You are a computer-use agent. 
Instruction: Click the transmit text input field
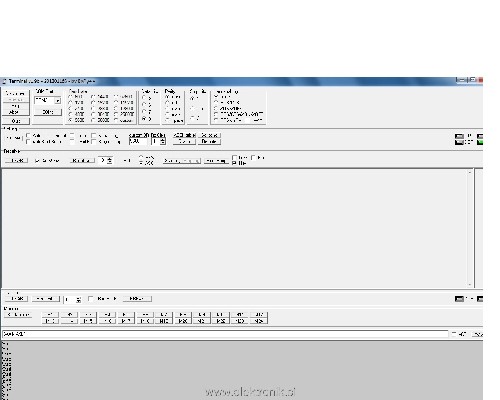tap(225, 334)
